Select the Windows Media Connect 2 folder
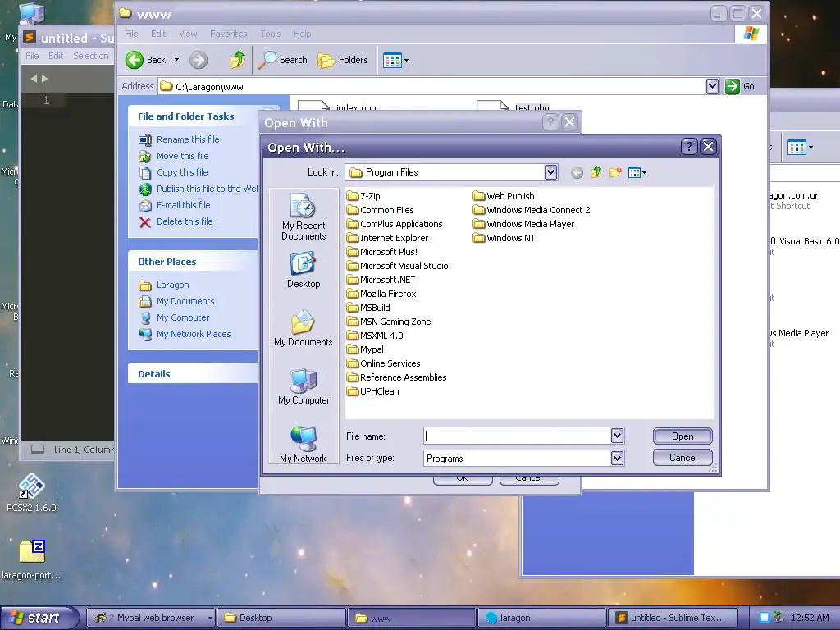 (532, 210)
